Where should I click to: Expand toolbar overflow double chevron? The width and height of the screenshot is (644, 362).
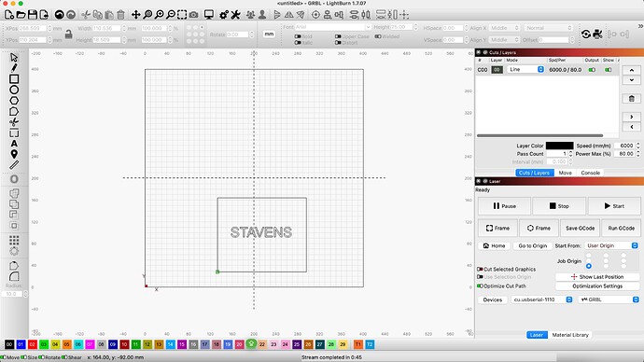tap(640, 26)
